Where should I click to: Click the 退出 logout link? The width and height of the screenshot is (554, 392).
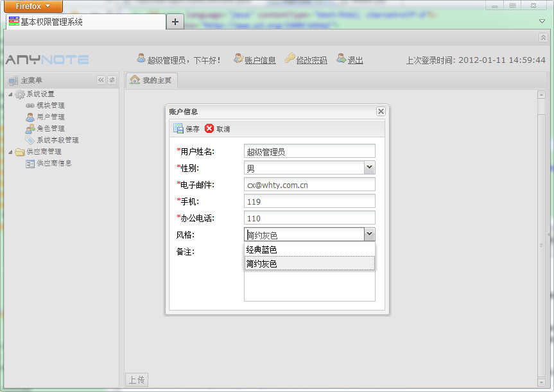[356, 60]
